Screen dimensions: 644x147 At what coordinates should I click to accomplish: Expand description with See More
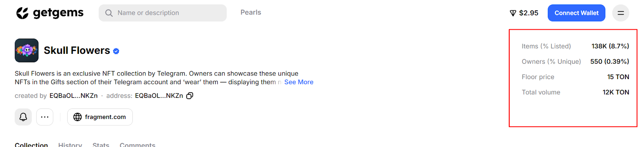(x=299, y=82)
